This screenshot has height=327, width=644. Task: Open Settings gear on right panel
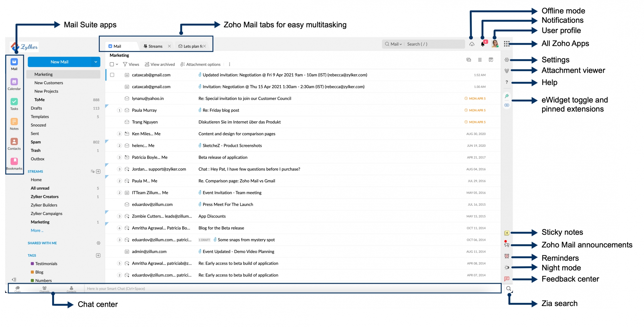(x=507, y=60)
